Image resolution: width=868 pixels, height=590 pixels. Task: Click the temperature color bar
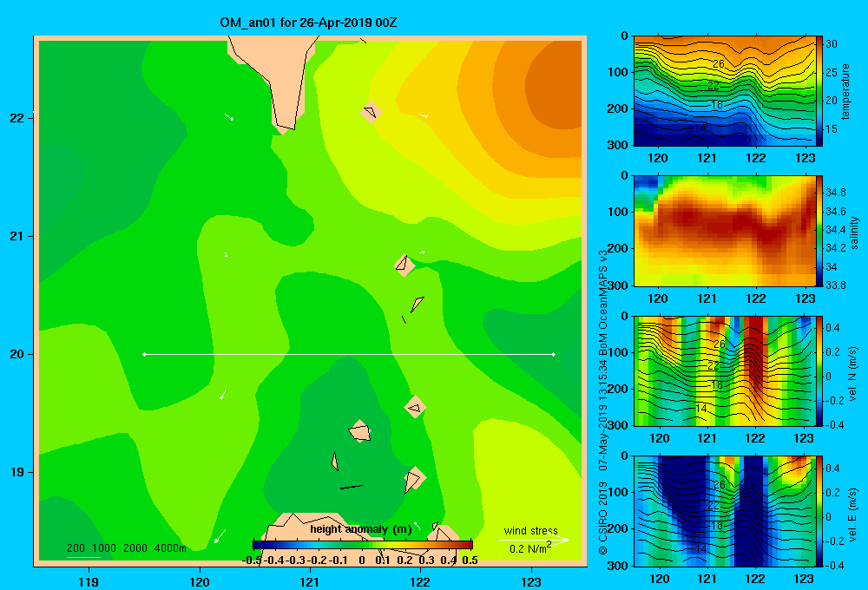coord(819,91)
